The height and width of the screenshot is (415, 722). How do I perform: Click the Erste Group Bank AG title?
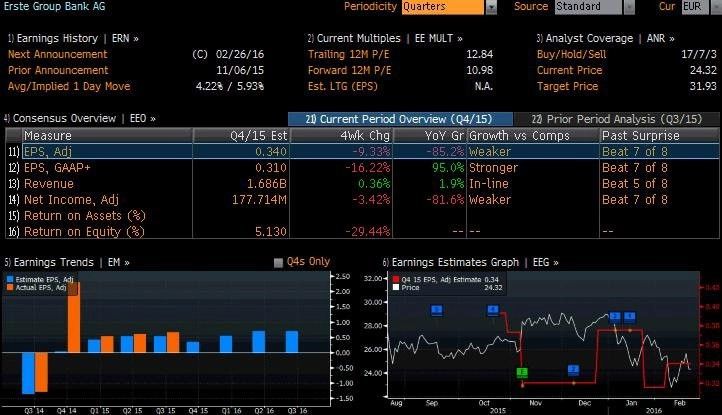(x=54, y=6)
